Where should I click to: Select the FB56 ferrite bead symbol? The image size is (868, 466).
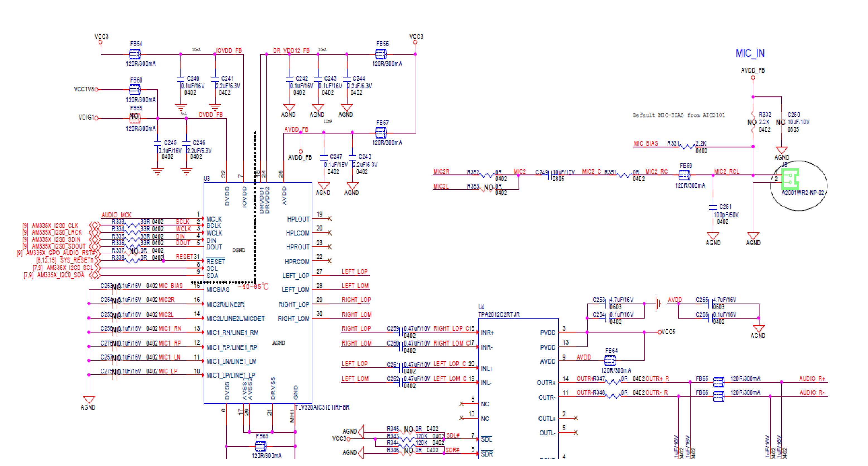click(x=381, y=54)
